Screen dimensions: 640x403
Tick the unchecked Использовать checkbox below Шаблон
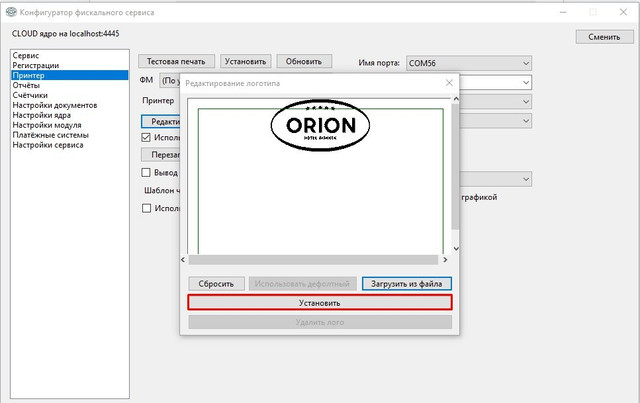coord(146,208)
